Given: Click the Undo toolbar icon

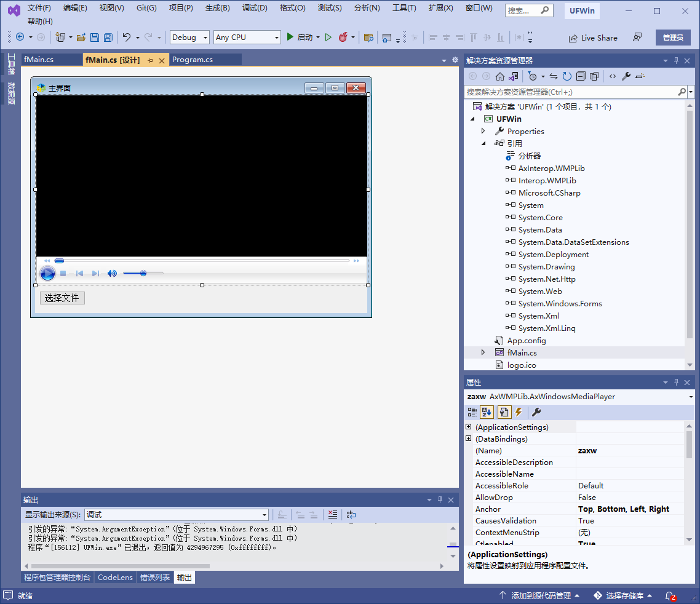Looking at the screenshot, I should (x=127, y=38).
